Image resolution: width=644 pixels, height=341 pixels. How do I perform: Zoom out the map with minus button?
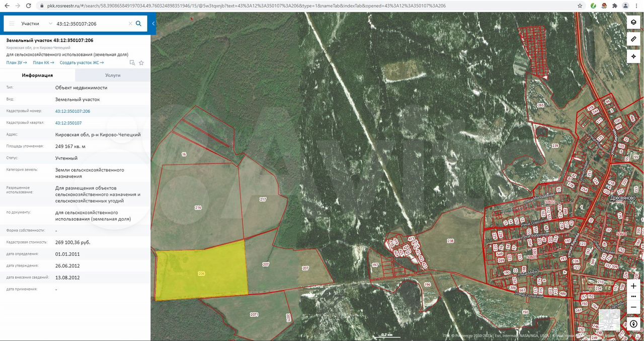(x=633, y=307)
